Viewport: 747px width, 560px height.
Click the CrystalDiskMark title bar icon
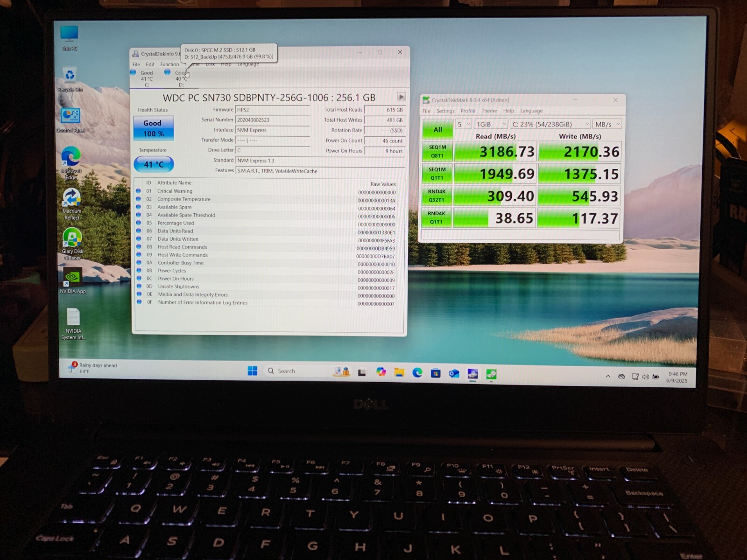426,100
